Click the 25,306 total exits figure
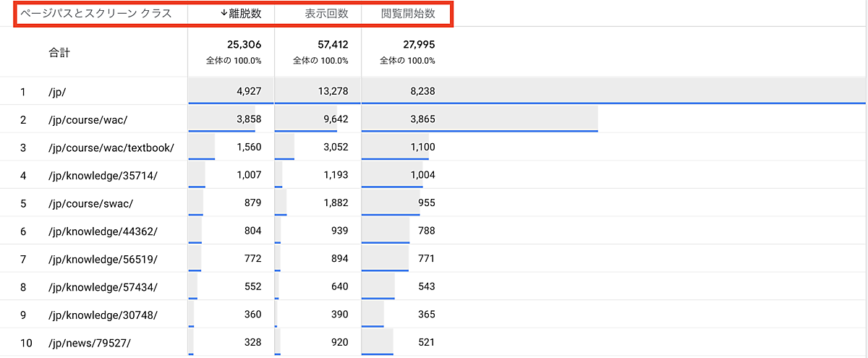 [243, 45]
